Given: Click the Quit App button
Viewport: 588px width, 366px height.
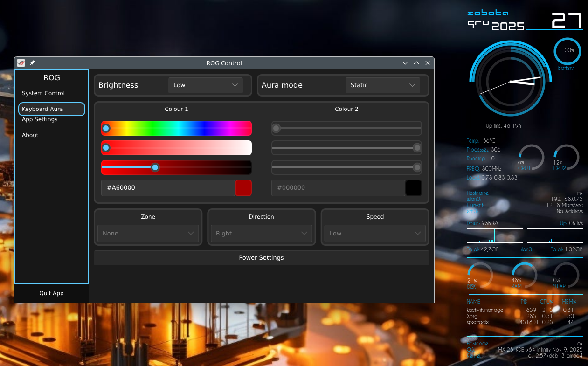Looking at the screenshot, I should 51,293.
